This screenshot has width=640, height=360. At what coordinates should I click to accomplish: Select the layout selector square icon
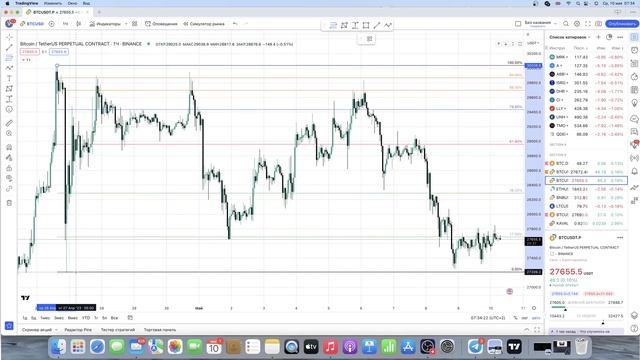518,24
